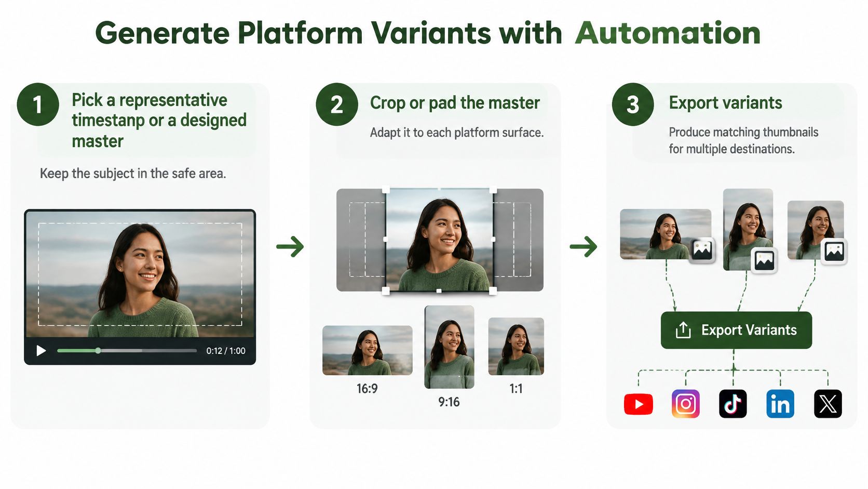
Task: Click the square export variant thumbnail
Action: click(x=815, y=230)
